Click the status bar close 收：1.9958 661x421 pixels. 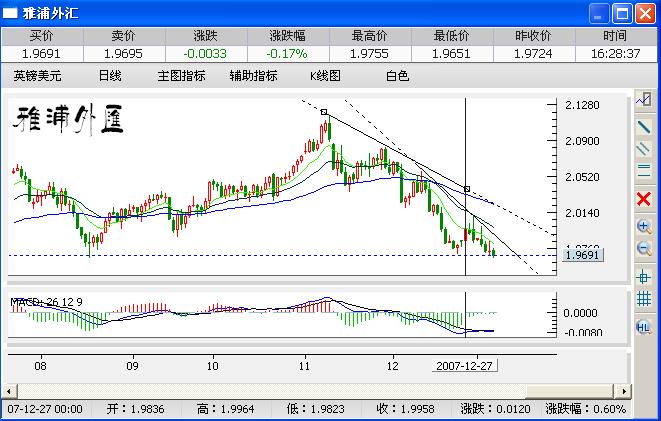405,409
